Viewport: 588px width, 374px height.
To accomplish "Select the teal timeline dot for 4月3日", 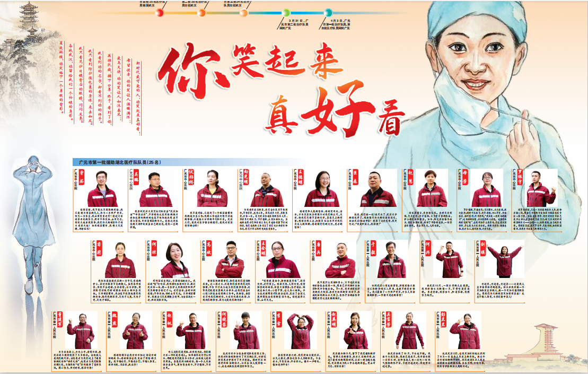I will point(328,12).
